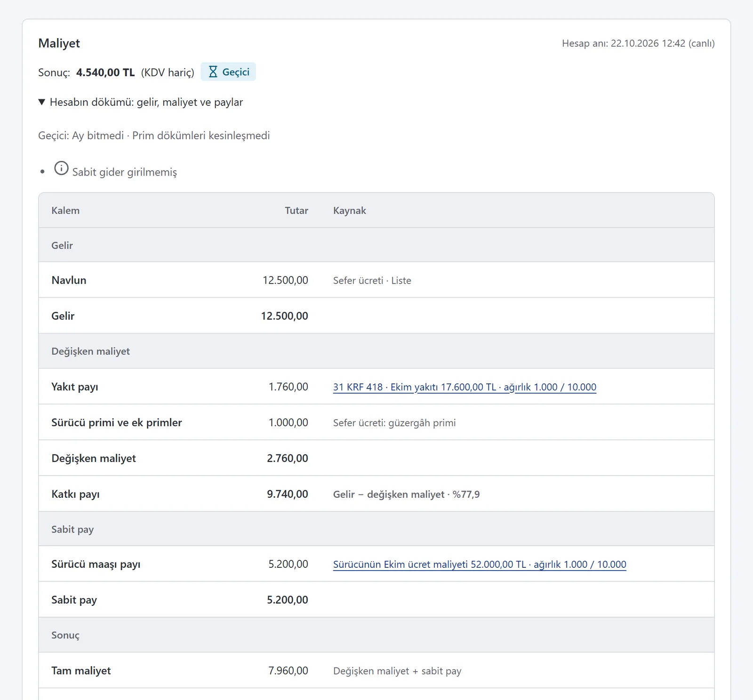Click the Sürücü maaşı payı label
Image resolution: width=753 pixels, height=700 pixels.
click(x=96, y=564)
